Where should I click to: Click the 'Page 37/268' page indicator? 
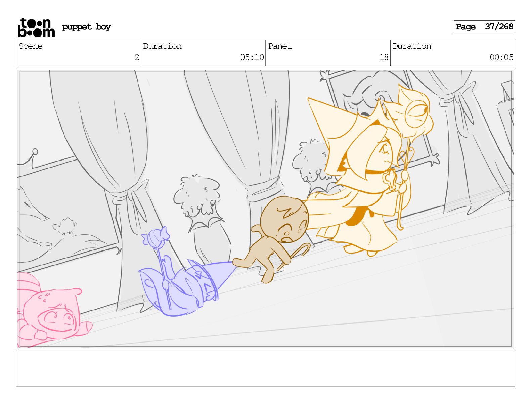(x=484, y=27)
